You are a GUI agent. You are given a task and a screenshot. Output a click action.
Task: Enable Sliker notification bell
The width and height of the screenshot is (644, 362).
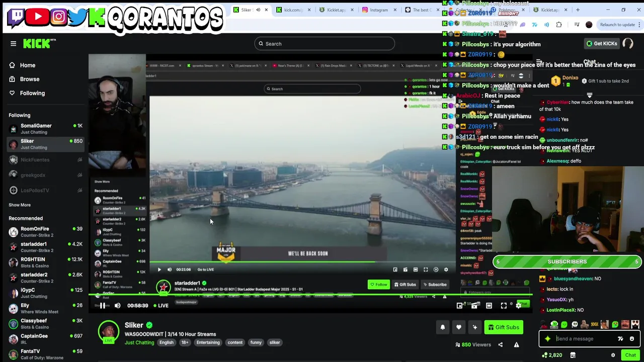[443, 327]
